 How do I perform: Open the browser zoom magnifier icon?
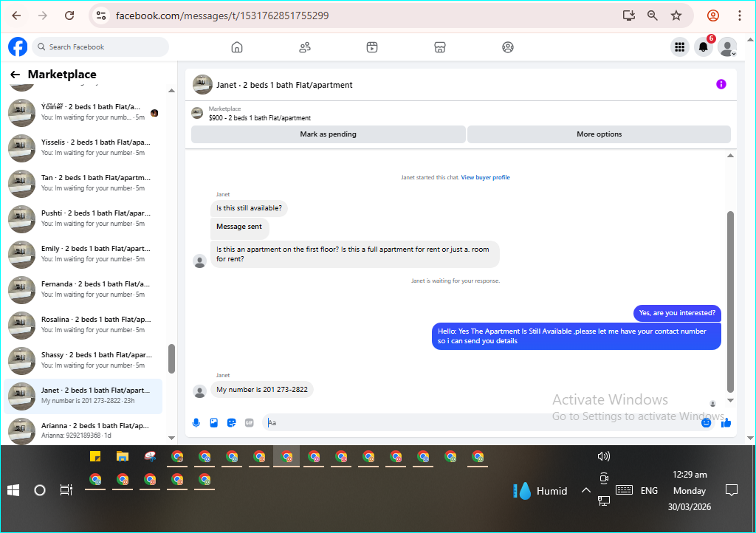click(652, 16)
